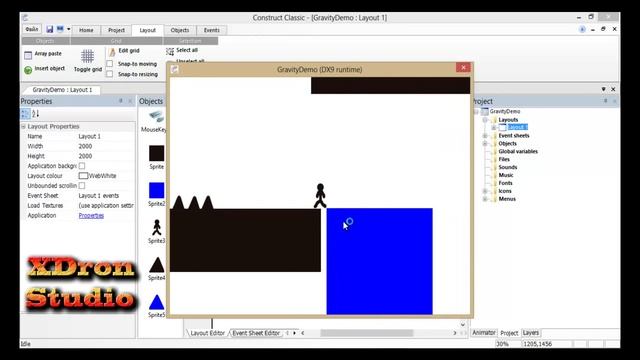Collapse the Layouts folder in Project tree

click(x=485, y=120)
